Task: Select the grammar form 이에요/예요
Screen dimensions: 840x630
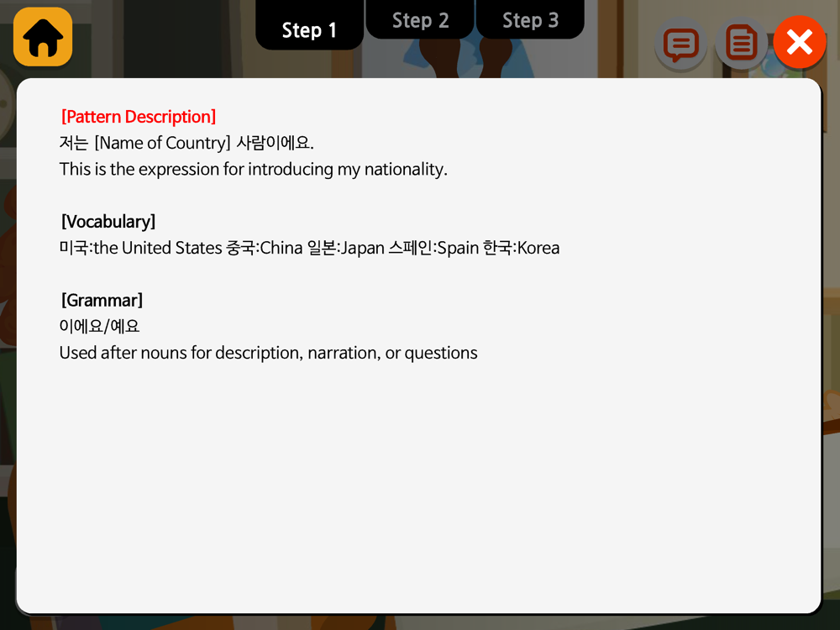Action: coord(100,326)
